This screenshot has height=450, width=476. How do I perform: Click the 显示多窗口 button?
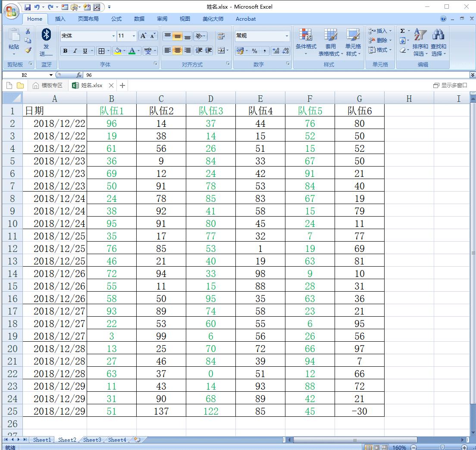(451, 85)
